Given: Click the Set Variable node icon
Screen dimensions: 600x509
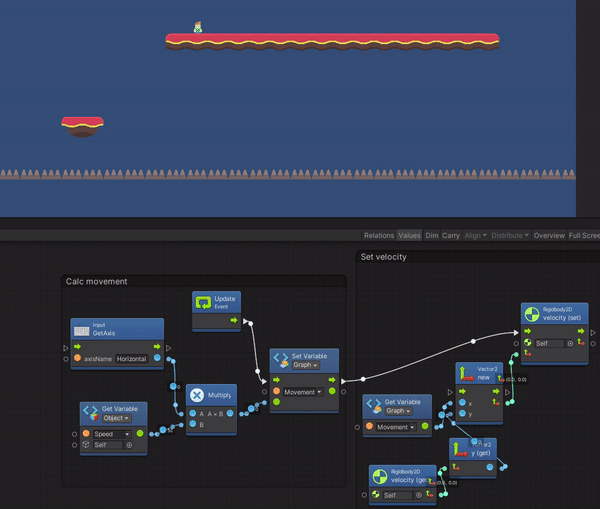Looking at the screenshot, I should coord(280,360).
